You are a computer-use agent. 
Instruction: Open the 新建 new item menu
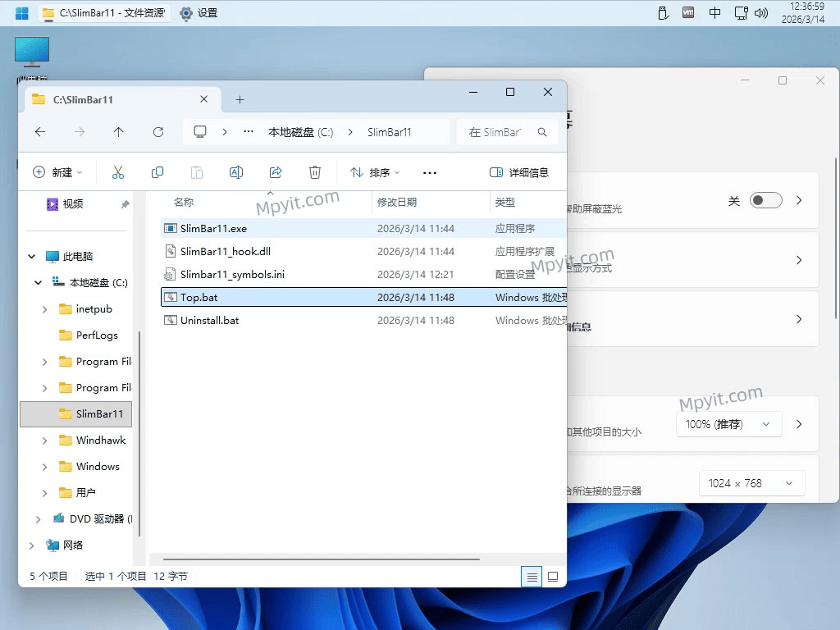point(57,172)
